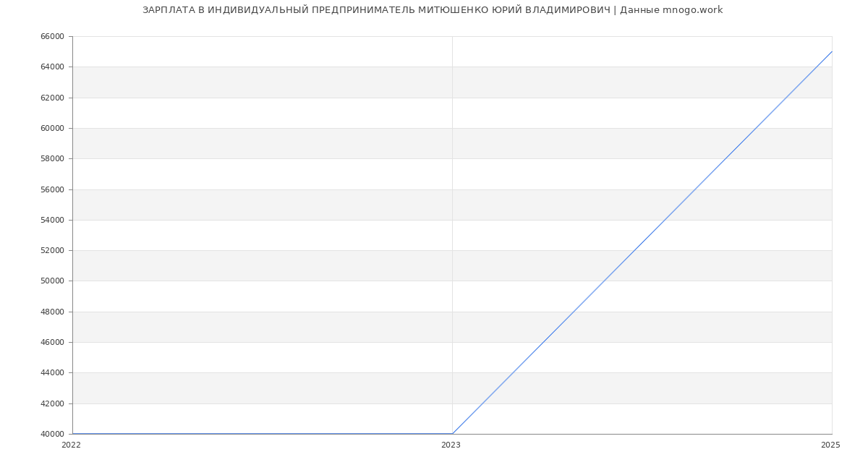
Task: Select the 2025 x-axis label
Action: (x=830, y=445)
